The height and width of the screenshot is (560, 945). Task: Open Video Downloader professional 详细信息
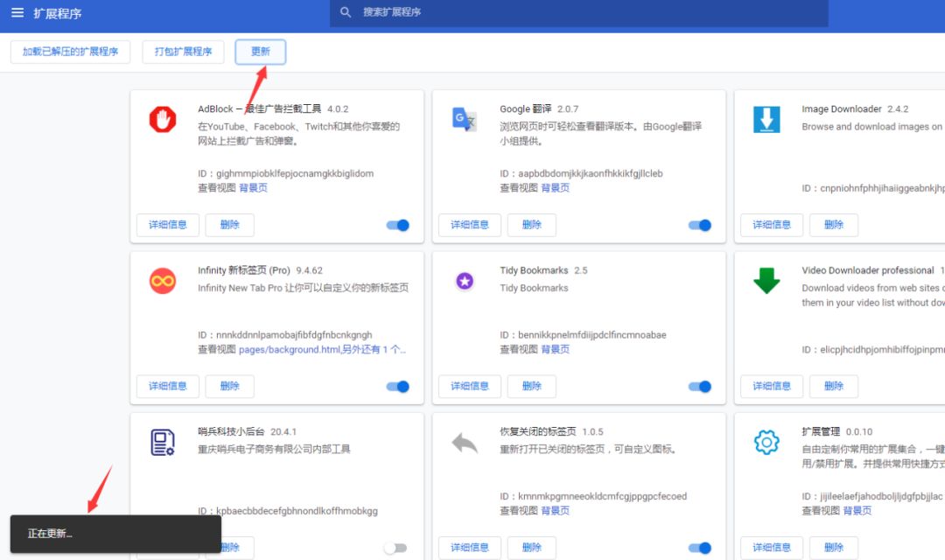[772, 387]
